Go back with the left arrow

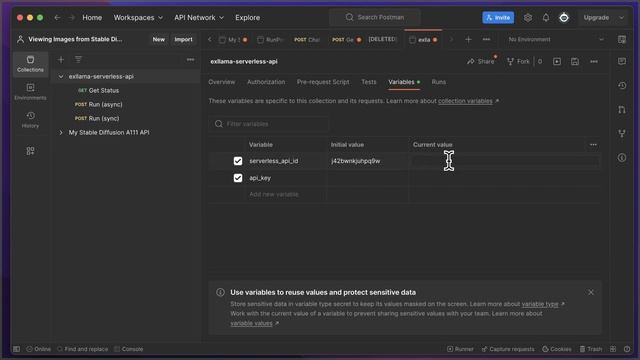tap(57, 18)
